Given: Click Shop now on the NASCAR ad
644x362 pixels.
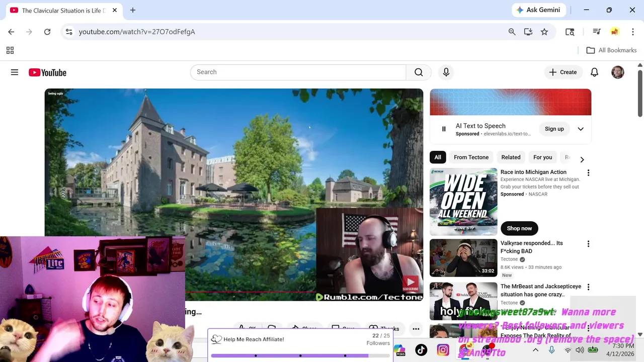Looking at the screenshot, I should (x=519, y=228).
